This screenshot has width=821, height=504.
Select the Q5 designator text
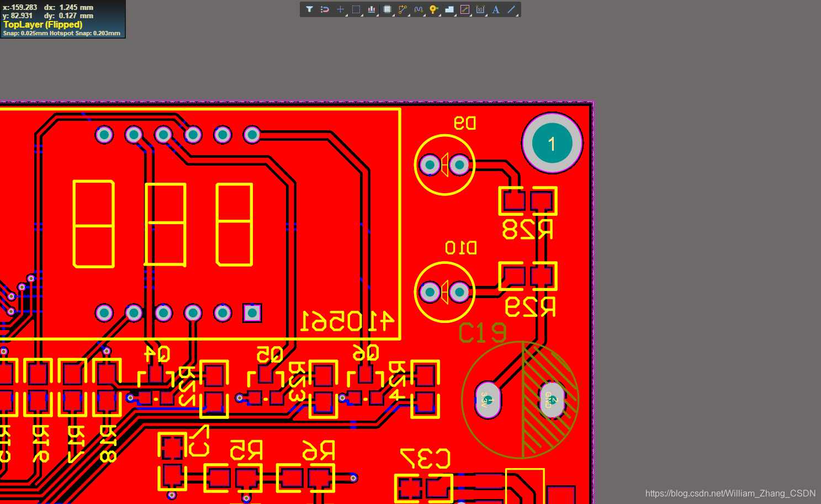pyautogui.click(x=270, y=354)
